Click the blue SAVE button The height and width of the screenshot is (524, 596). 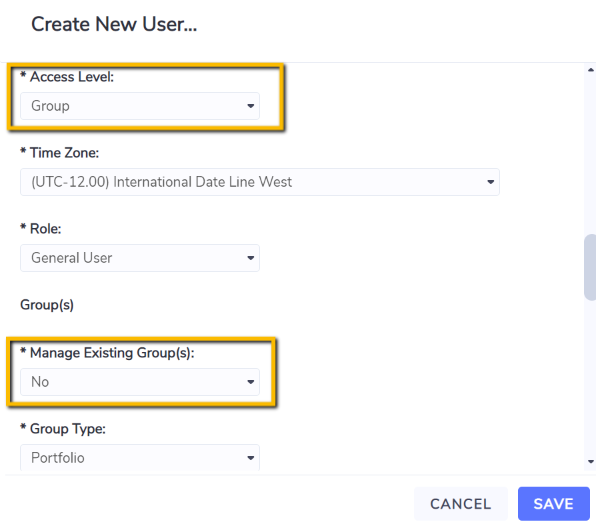tap(553, 504)
